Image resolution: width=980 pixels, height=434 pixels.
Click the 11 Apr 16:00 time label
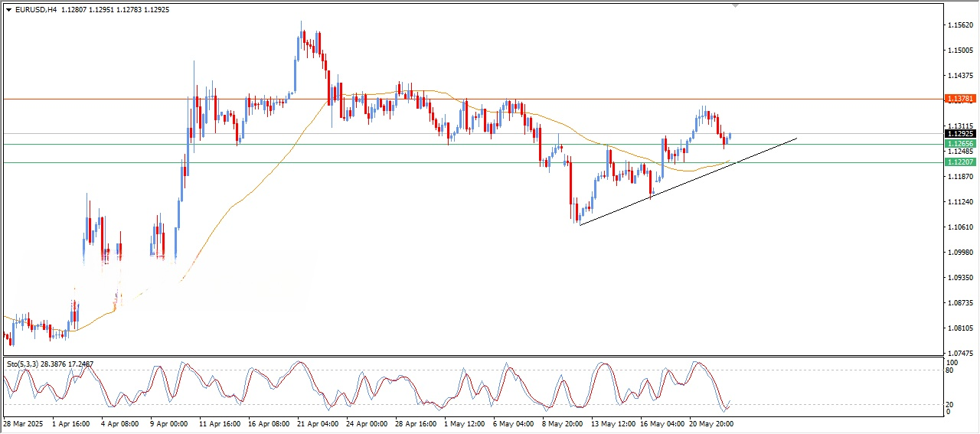(x=219, y=423)
